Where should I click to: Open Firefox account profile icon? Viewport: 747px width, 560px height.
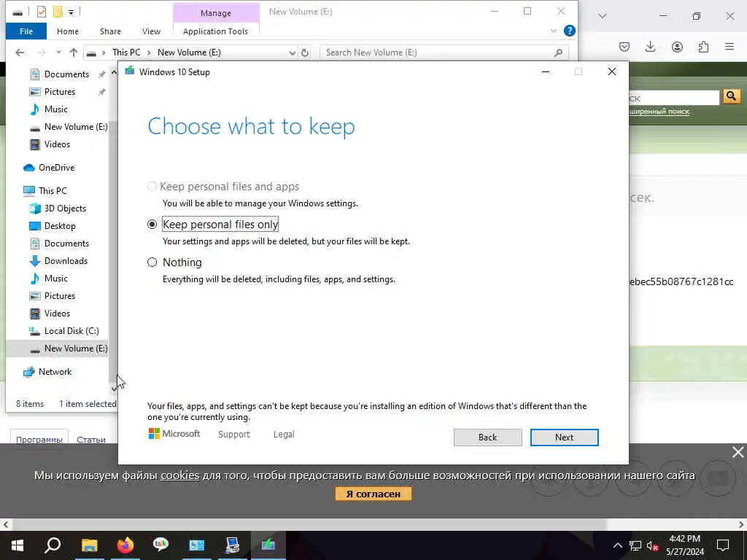click(677, 47)
